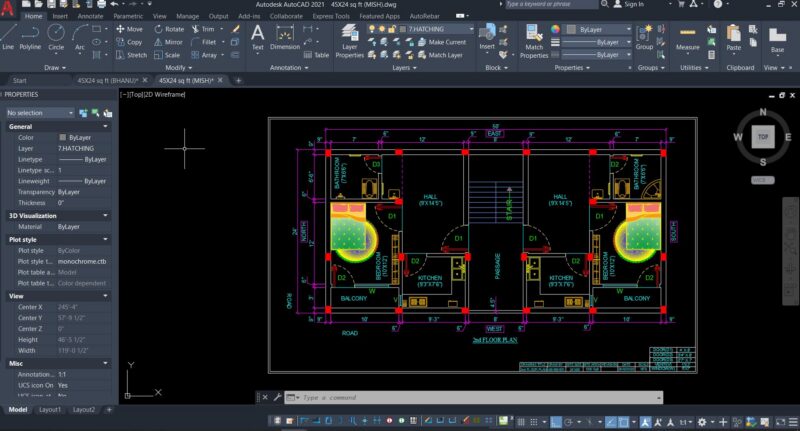Open the Workspace Switching gear icon
800x431 pixels.
(x=703, y=422)
